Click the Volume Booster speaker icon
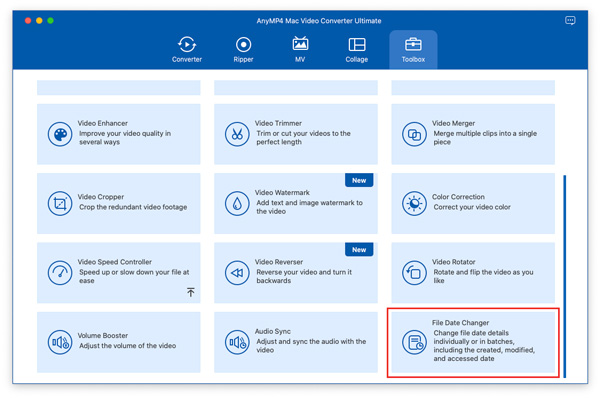Viewport: 600px width, 398px height. click(x=60, y=342)
